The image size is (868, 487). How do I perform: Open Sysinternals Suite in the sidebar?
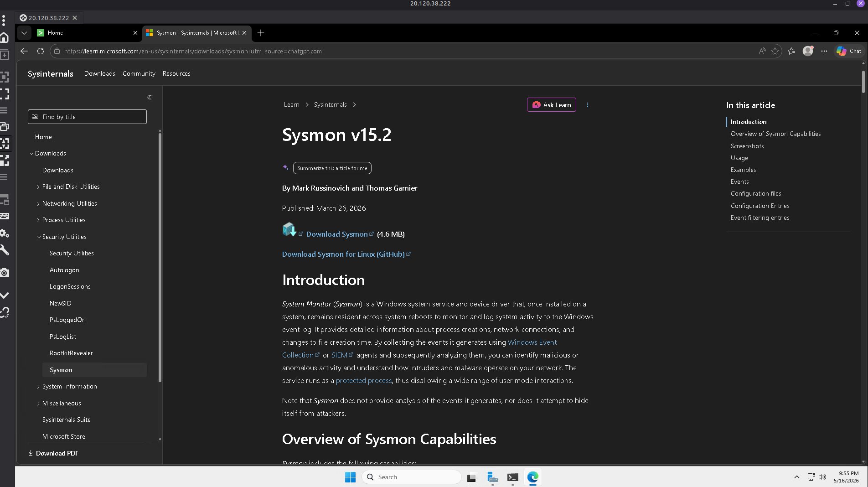(67, 420)
